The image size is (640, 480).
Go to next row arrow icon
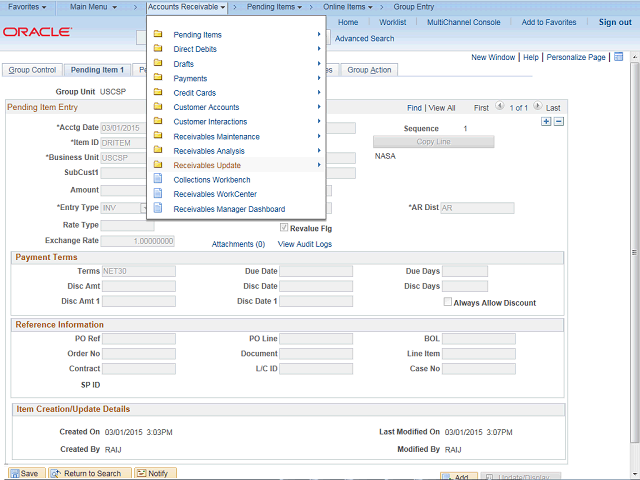pos(539,107)
